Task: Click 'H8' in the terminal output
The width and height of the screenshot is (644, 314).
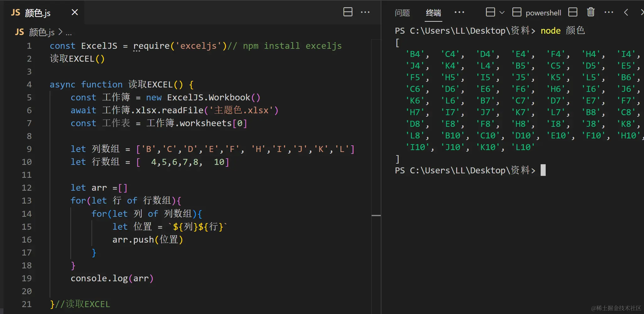Action: click(x=521, y=124)
